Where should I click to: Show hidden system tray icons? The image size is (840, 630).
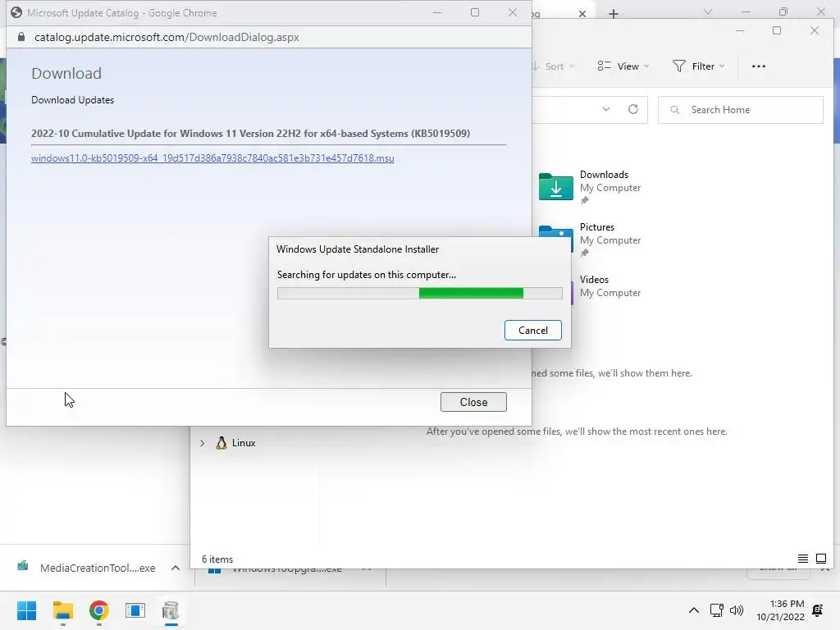coord(693,610)
